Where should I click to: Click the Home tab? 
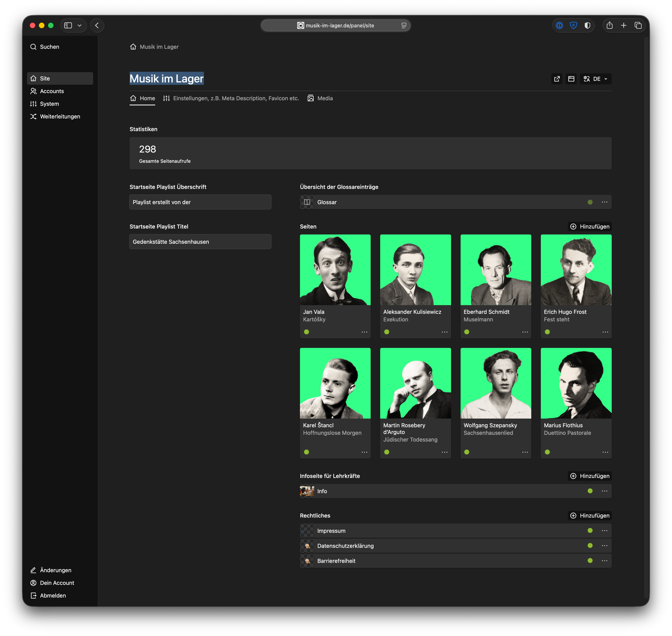pyautogui.click(x=142, y=98)
